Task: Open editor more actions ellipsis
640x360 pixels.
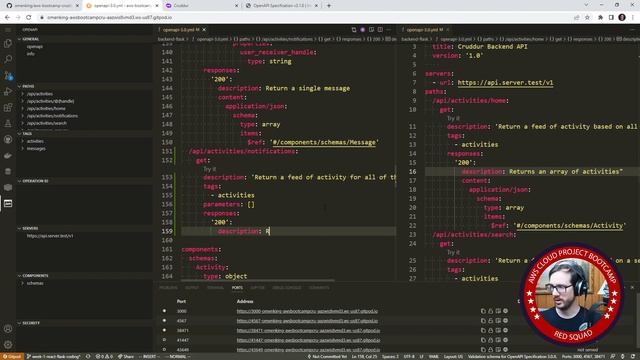Action: [389, 30]
